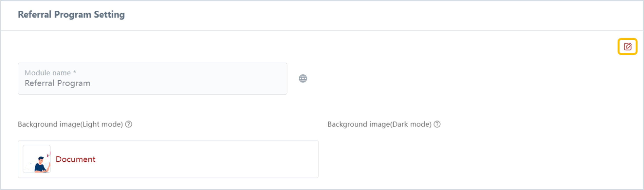Click the Referral Program Setting heading
This screenshot has width=644, height=190.
pyautogui.click(x=71, y=15)
